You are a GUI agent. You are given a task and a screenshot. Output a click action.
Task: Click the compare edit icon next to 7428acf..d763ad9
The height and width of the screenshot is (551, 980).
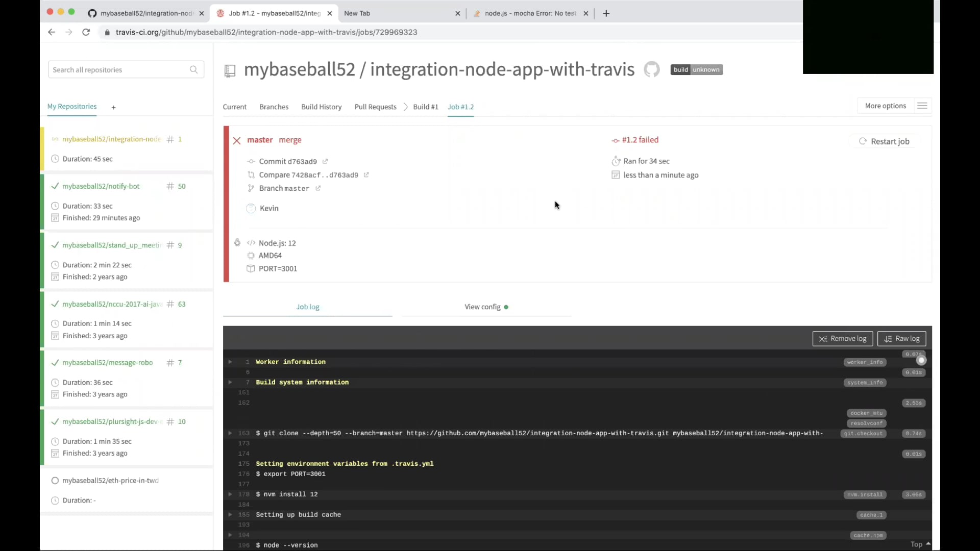pyautogui.click(x=367, y=175)
